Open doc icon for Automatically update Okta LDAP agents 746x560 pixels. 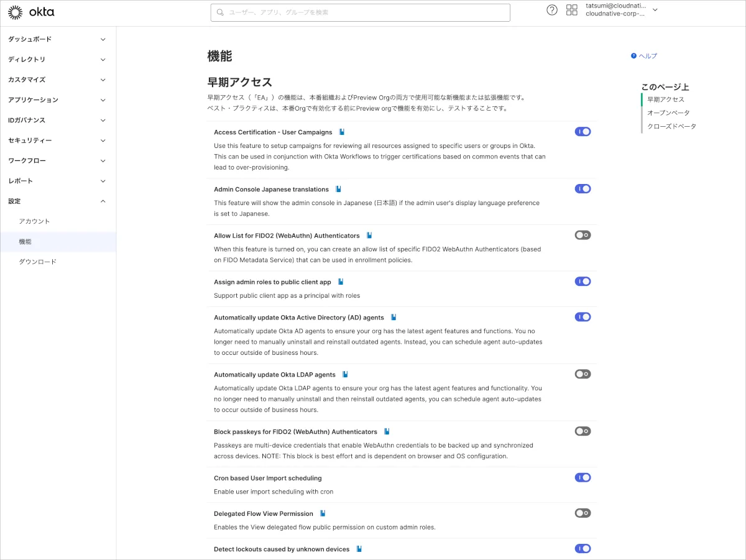[345, 374]
